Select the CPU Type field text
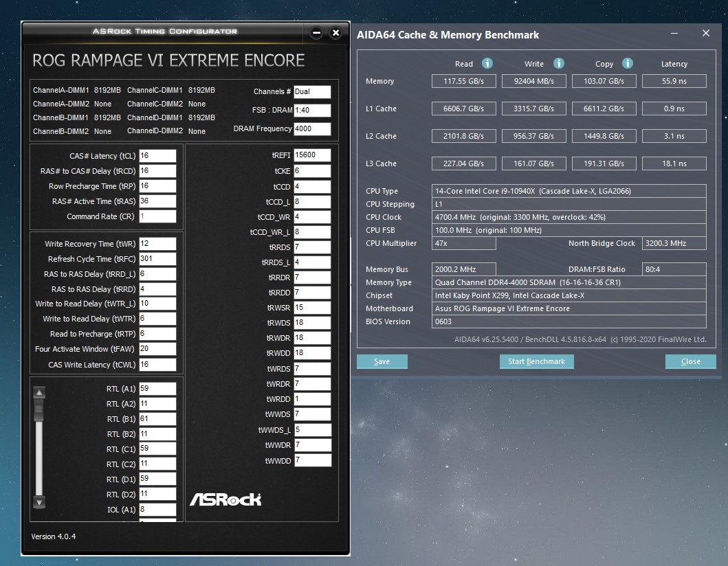 click(569, 191)
